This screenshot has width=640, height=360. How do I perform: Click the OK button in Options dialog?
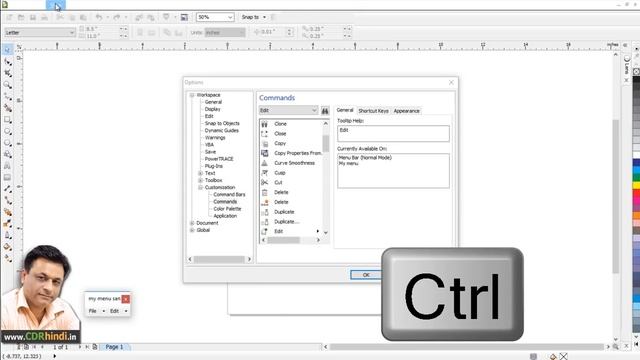coord(366,275)
